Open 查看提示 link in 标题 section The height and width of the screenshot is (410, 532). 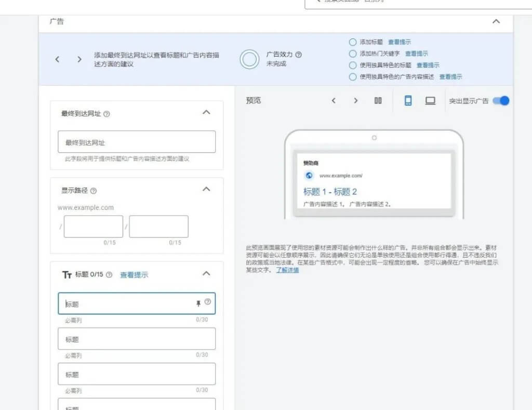(134, 275)
